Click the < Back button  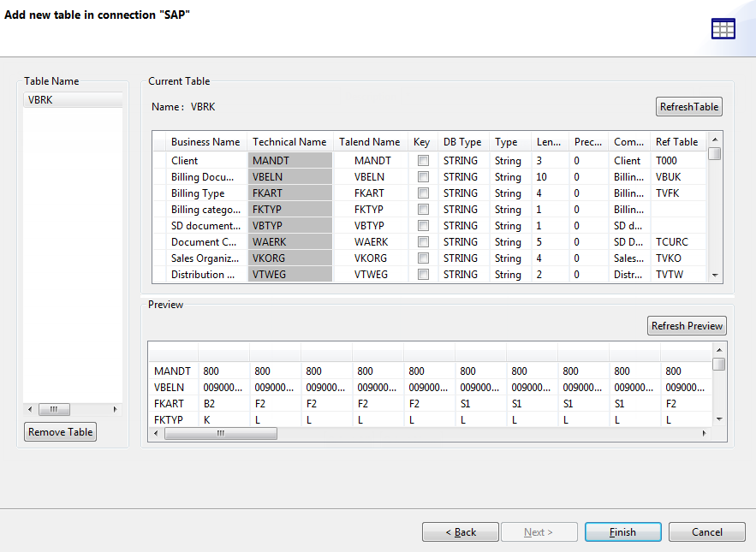[x=460, y=531]
